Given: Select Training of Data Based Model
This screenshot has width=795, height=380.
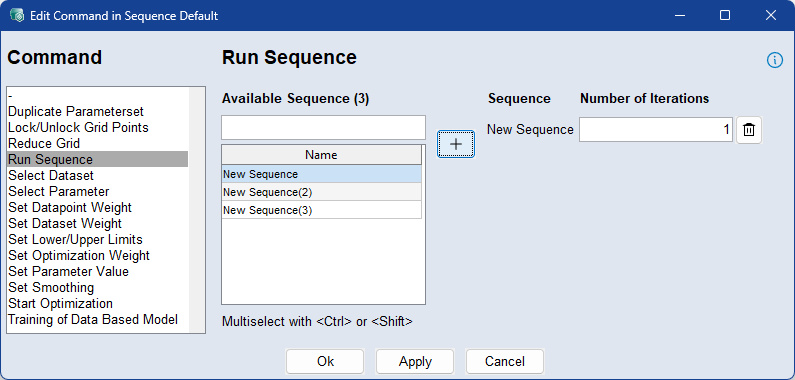Looking at the screenshot, I should pos(93,319).
